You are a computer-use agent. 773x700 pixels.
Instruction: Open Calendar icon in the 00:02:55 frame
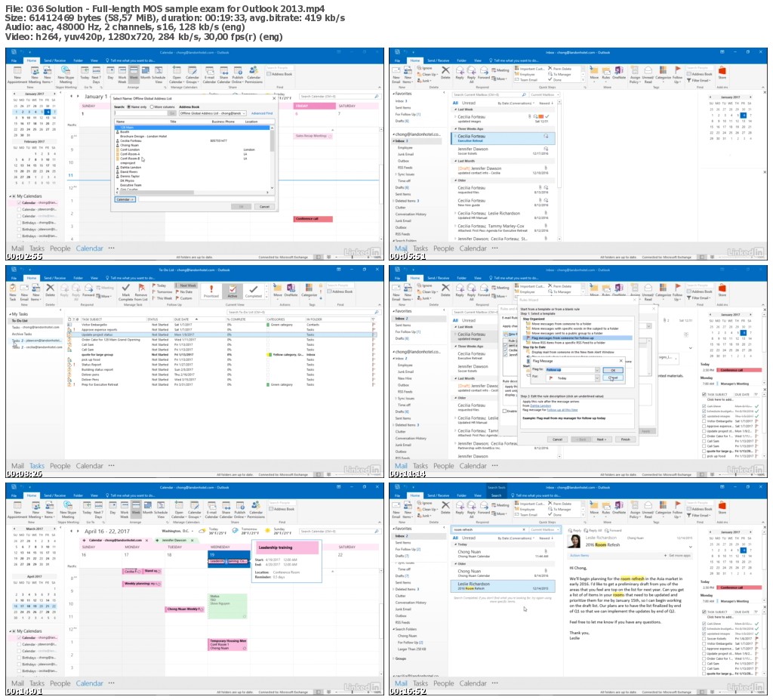click(x=177, y=75)
